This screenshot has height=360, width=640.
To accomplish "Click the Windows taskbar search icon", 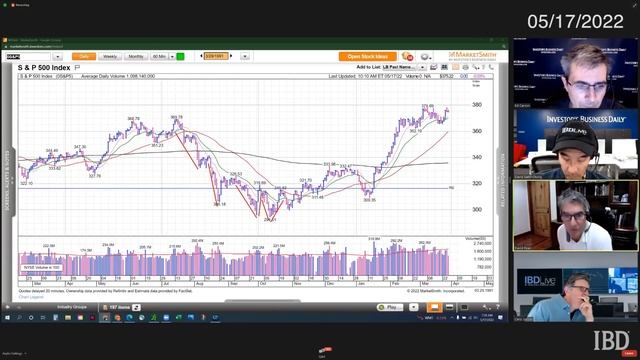I will [x=19, y=318].
